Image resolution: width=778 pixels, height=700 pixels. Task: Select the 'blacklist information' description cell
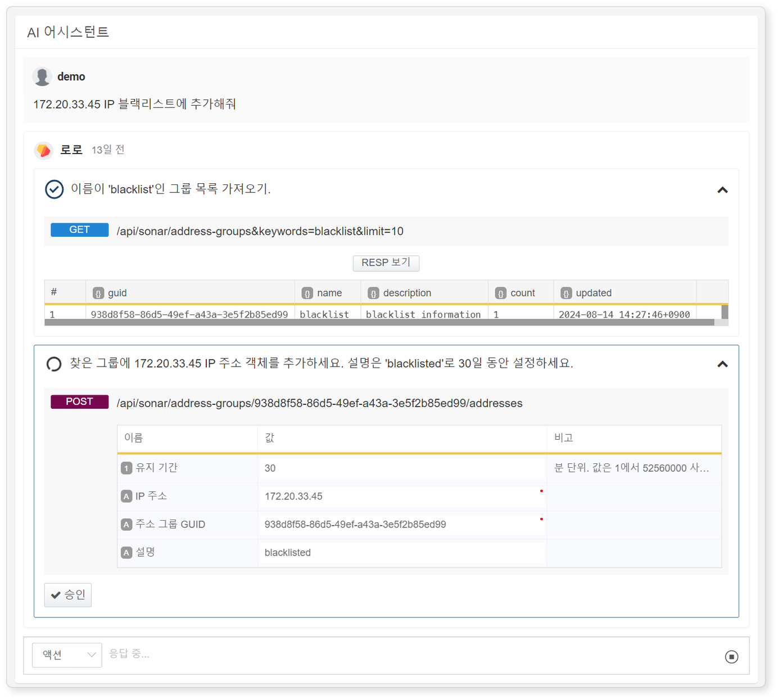click(x=423, y=314)
